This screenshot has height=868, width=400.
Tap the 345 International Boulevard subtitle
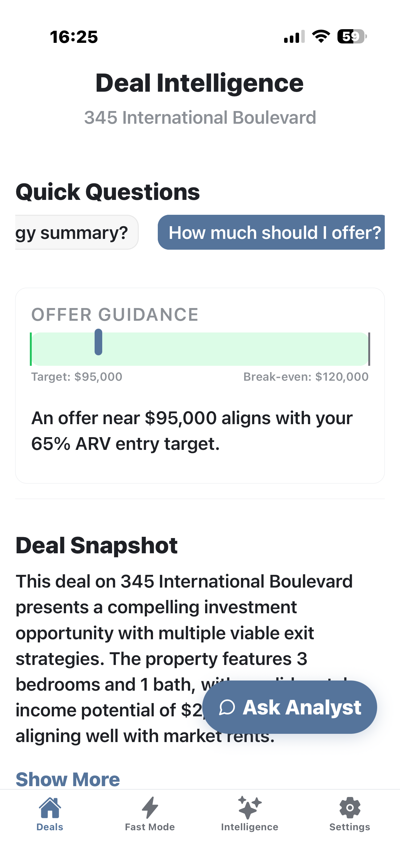pyautogui.click(x=200, y=118)
